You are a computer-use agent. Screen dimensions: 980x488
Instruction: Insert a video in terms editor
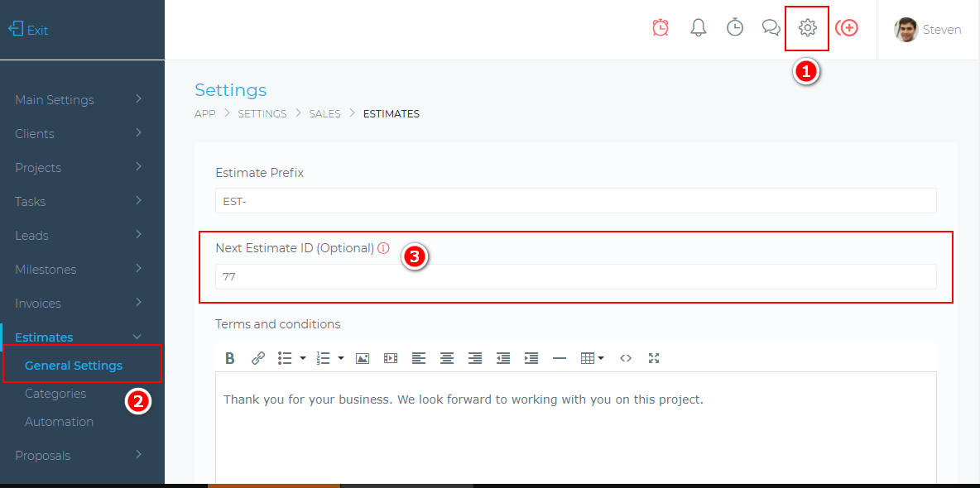coord(391,357)
